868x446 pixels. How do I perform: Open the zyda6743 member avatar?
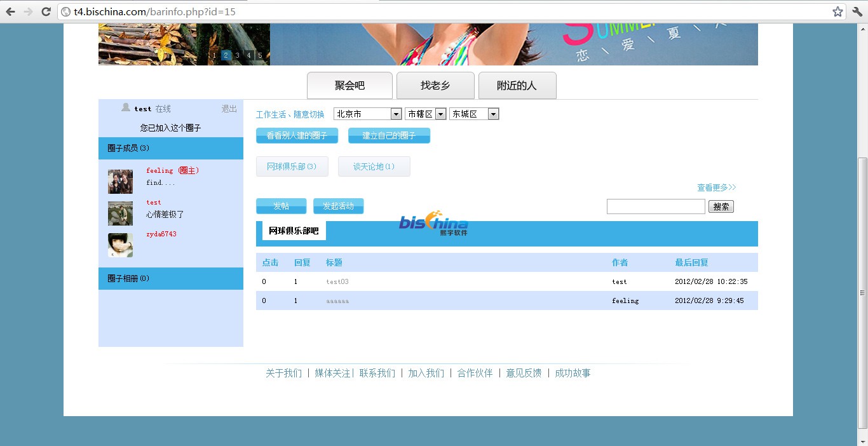pos(120,245)
